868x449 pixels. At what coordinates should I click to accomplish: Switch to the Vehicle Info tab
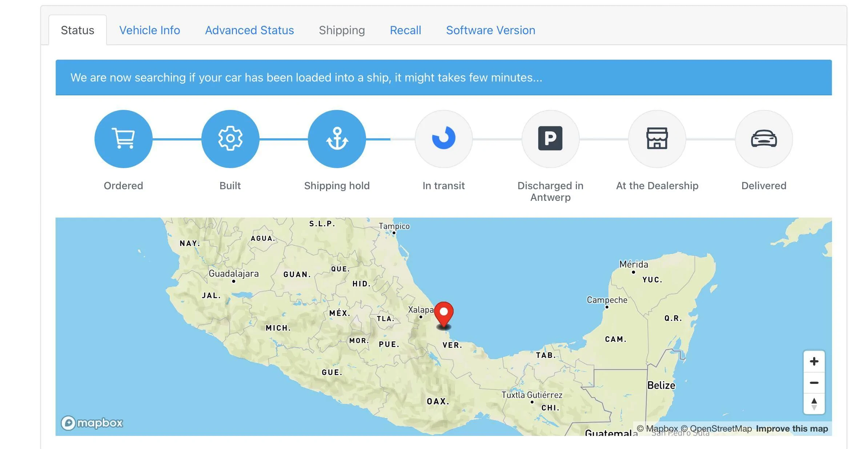(150, 30)
